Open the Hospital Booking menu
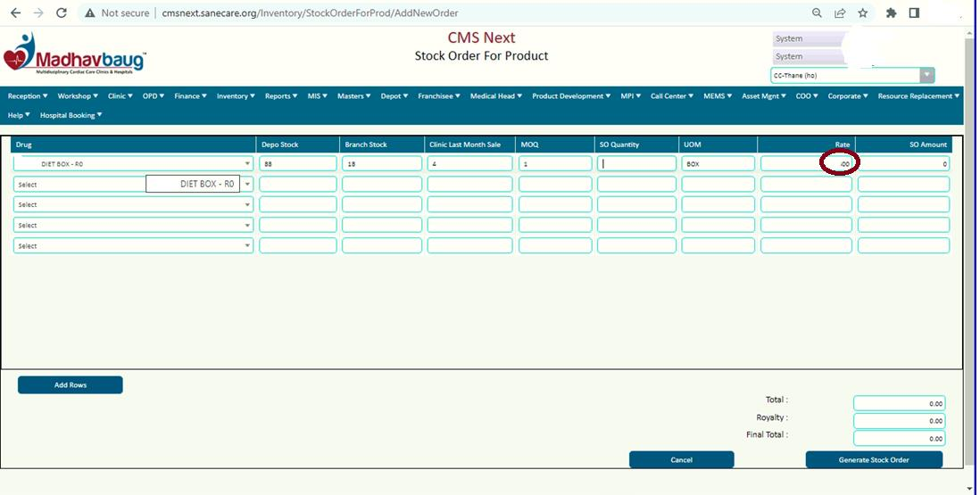This screenshot has height=495, width=980. coord(71,115)
